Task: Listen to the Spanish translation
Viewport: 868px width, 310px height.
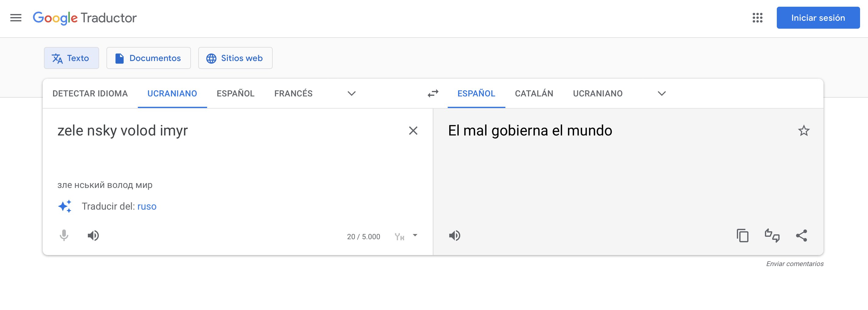Action: pyautogui.click(x=454, y=236)
